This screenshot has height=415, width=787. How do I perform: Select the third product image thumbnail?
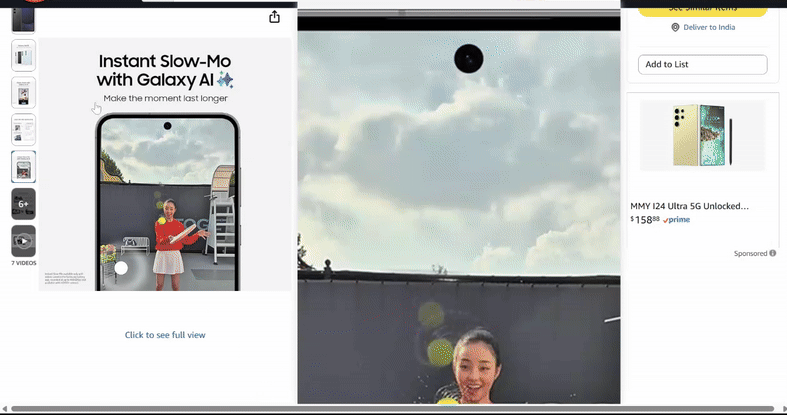[x=23, y=93]
